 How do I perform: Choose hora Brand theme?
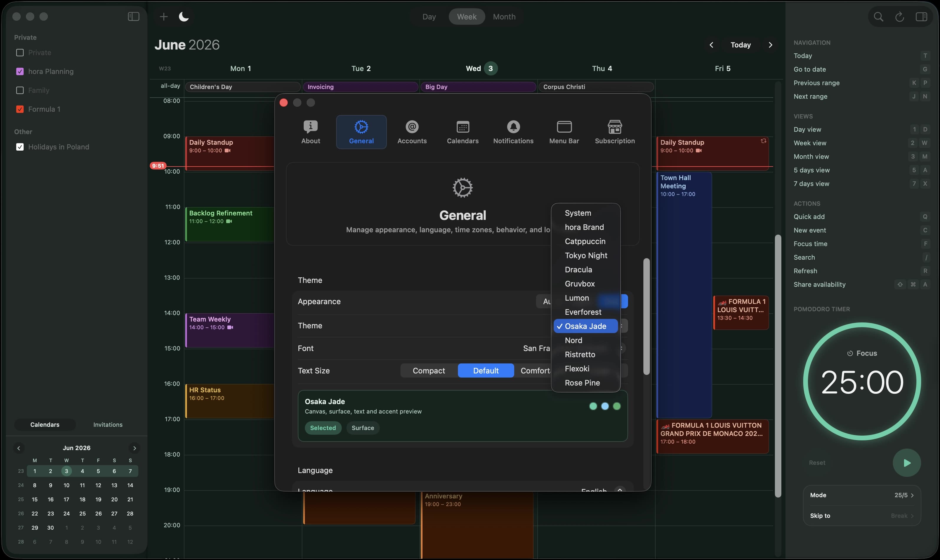pos(586,227)
